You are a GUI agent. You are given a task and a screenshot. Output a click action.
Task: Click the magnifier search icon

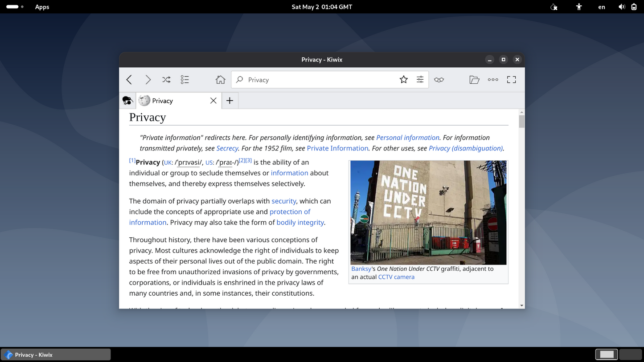[x=240, y=80]
